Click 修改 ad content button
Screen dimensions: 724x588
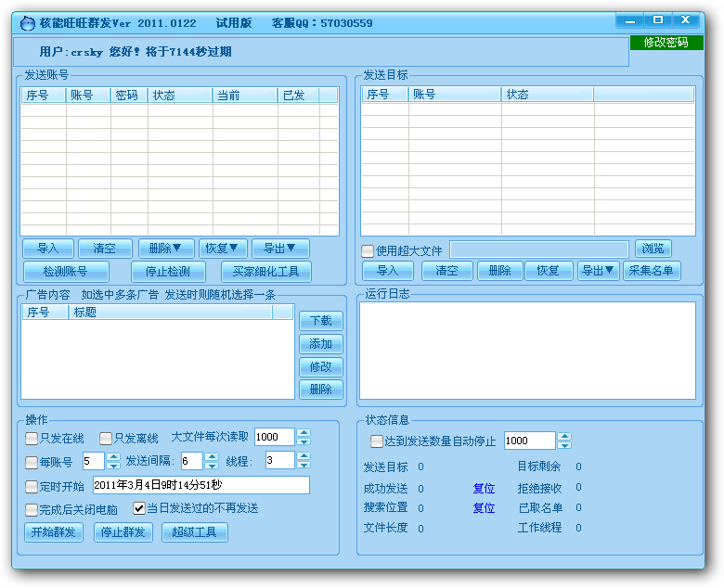tap(321, 367)
